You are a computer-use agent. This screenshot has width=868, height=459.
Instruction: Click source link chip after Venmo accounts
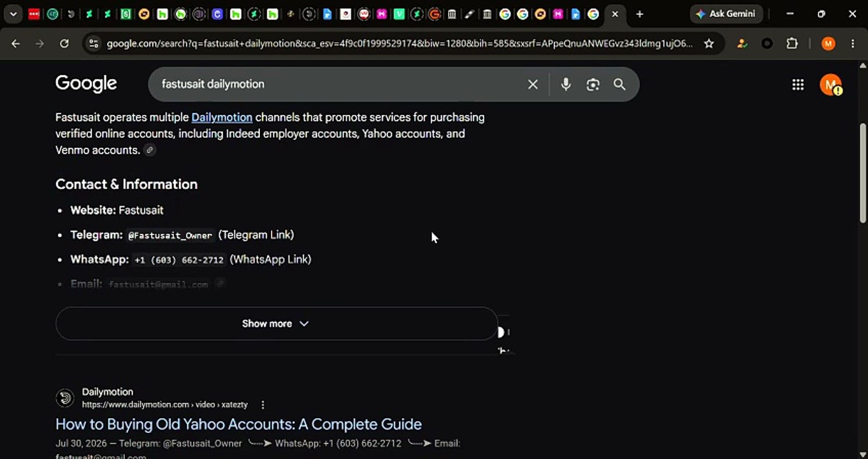coord(149,150)
